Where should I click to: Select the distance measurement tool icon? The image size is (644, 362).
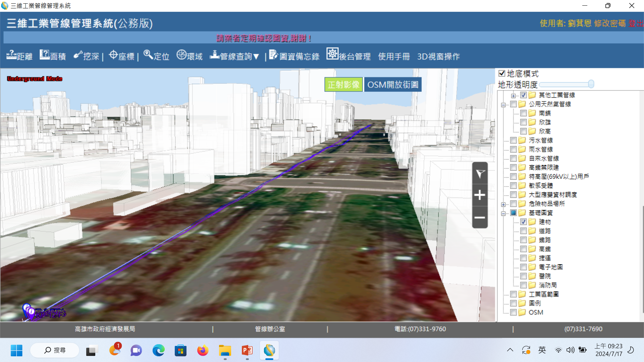[x=11, y=55]
